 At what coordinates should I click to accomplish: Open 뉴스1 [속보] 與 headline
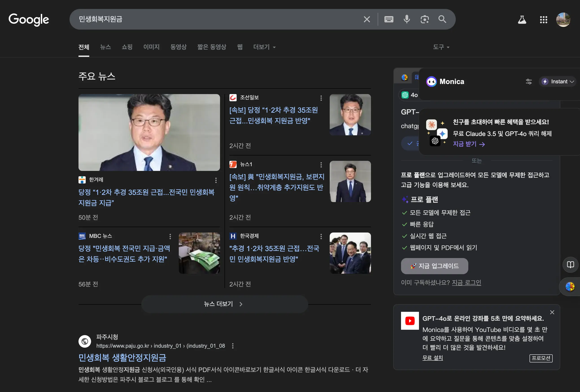(277, 187)
